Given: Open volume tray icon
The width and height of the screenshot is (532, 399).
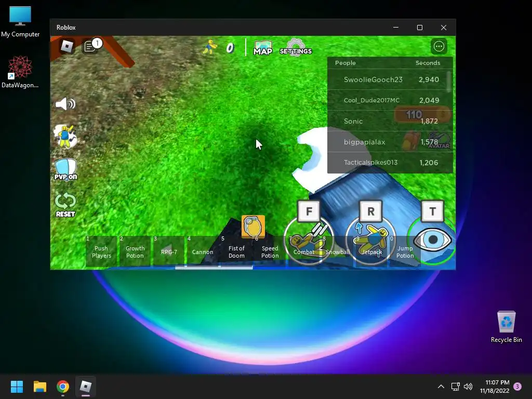Looking at the screenshot, I should point(468,387).
